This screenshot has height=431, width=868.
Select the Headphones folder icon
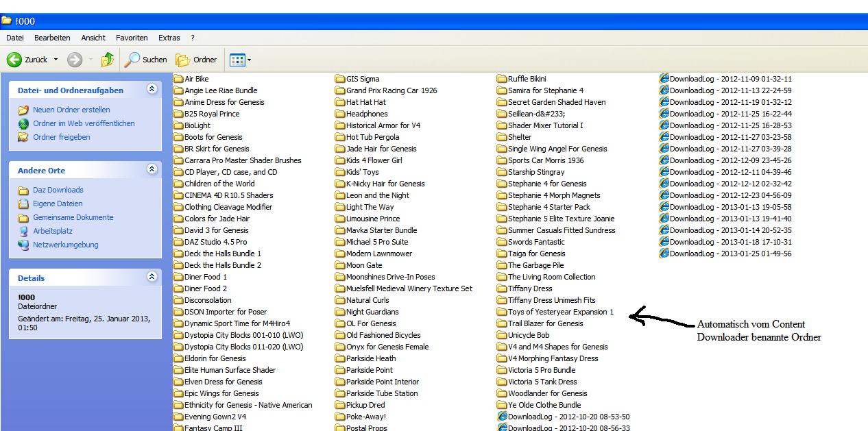[340, 114]
